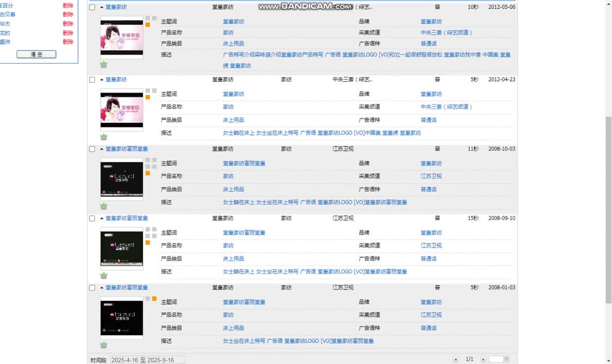This screenshot has width=612, height=364.
Task: Open the page number dropdown beside 1/1
Action: [x=506, y=359]
